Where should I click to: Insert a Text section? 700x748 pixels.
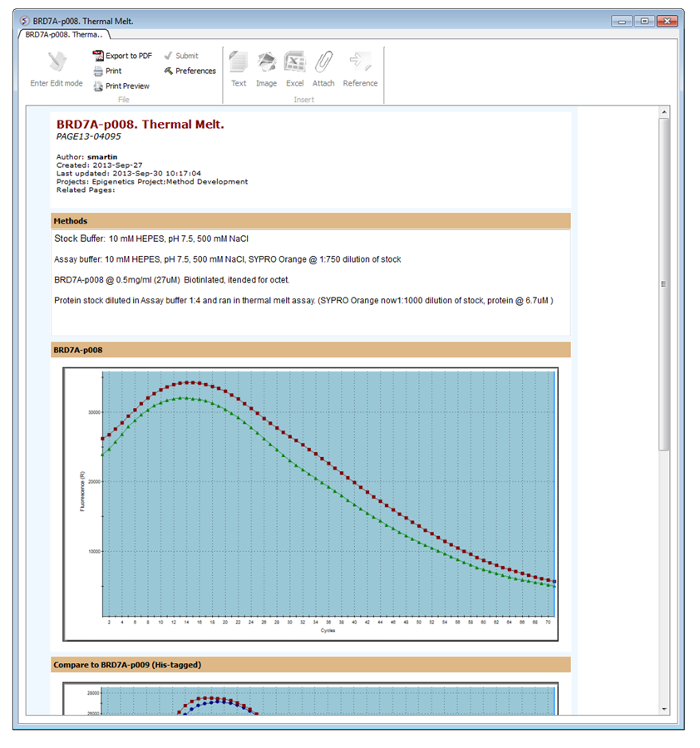click(x=239, y=63)
